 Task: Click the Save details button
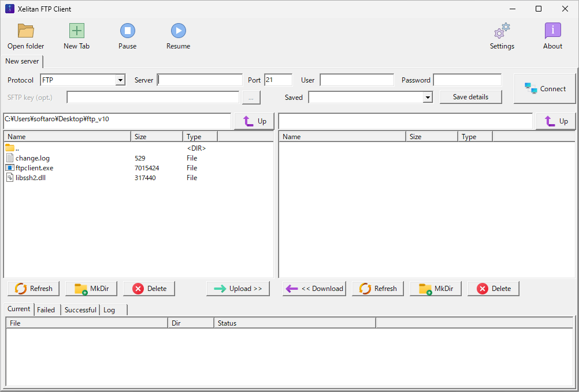pos(471,97)
